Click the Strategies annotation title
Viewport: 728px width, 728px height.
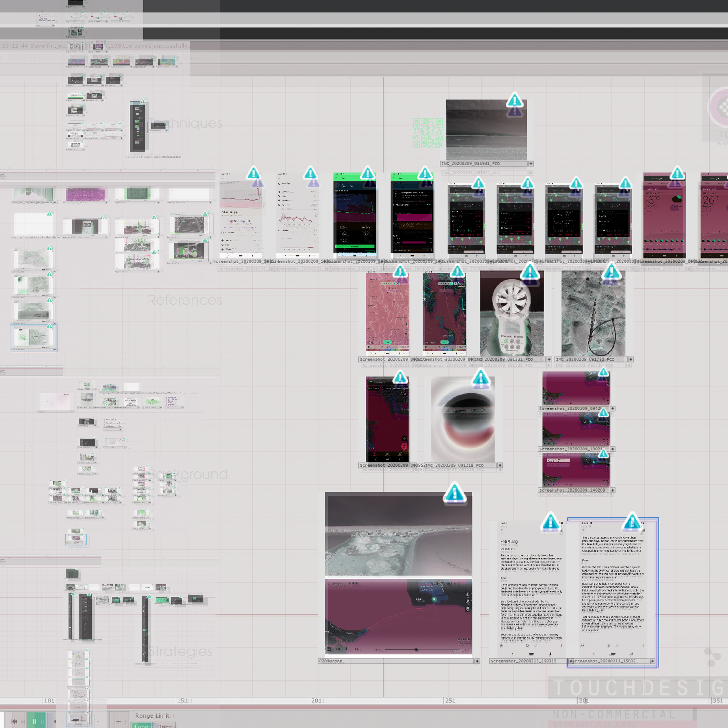180,651
